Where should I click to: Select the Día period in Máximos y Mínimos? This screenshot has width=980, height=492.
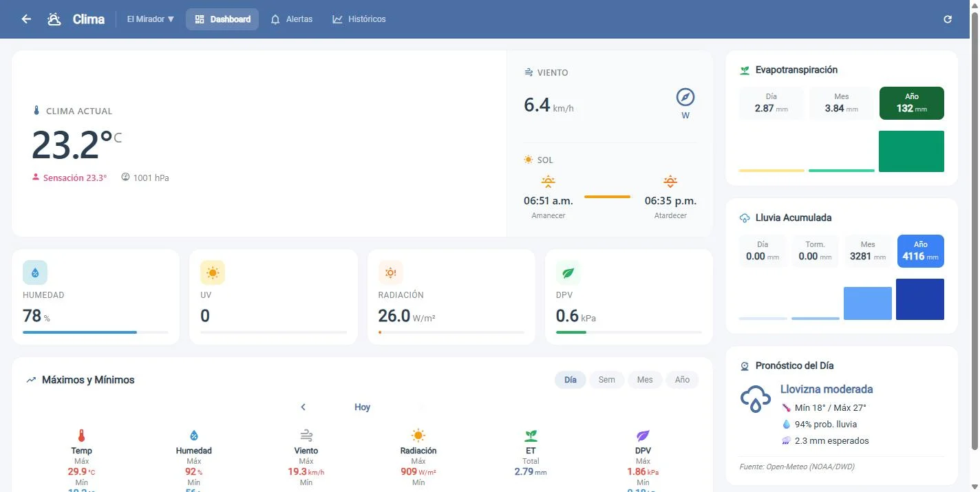[571, 380]
